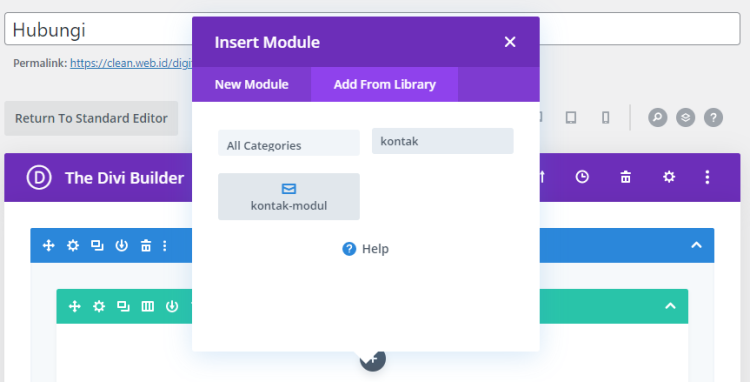Open the All Categories dropdown

click(289, 142)
